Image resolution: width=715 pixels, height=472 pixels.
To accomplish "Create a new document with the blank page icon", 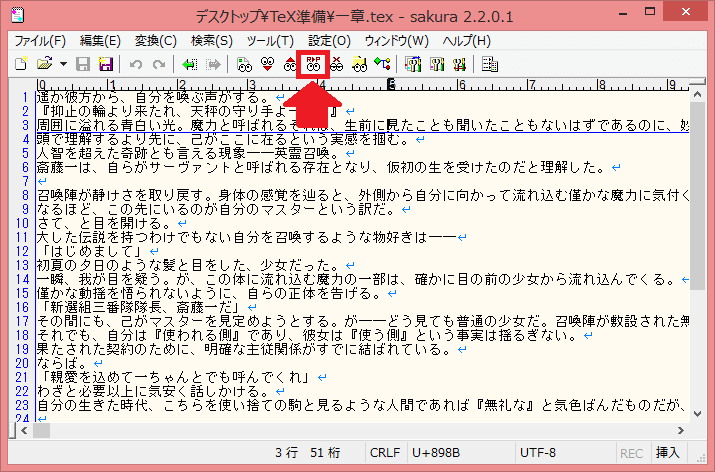I will point(21,64).
